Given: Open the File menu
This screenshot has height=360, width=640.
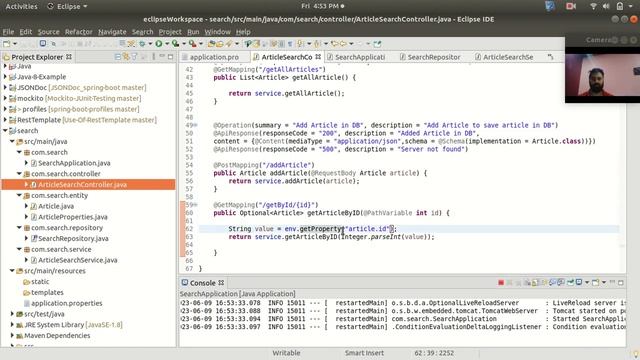Looking at the screenshot, I should click(8, 32).
